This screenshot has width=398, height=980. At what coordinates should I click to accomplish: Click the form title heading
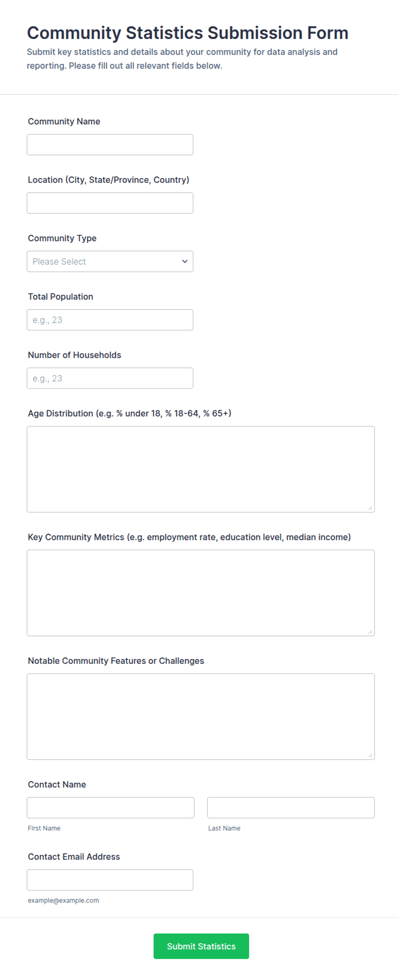187,33
